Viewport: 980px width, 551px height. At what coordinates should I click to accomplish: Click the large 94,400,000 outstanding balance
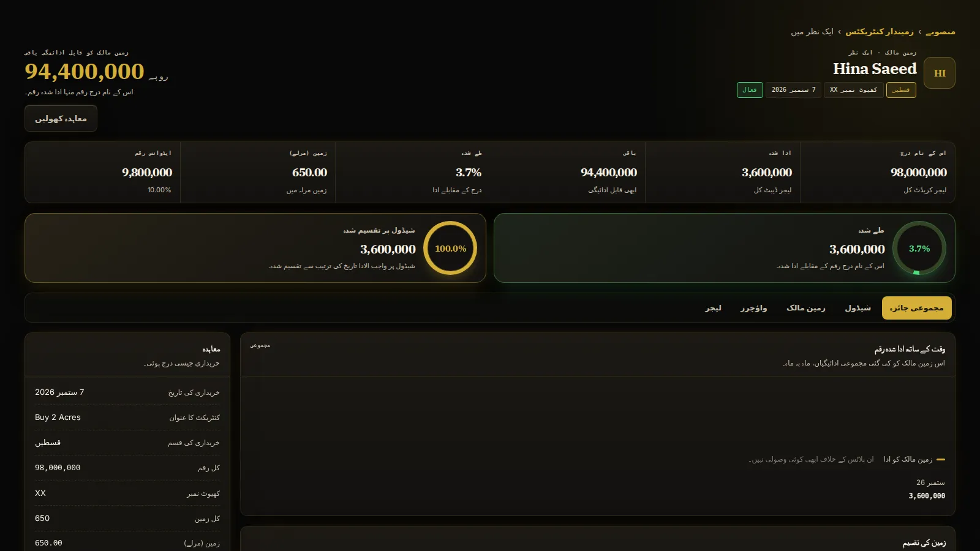(x=85, y=72)
